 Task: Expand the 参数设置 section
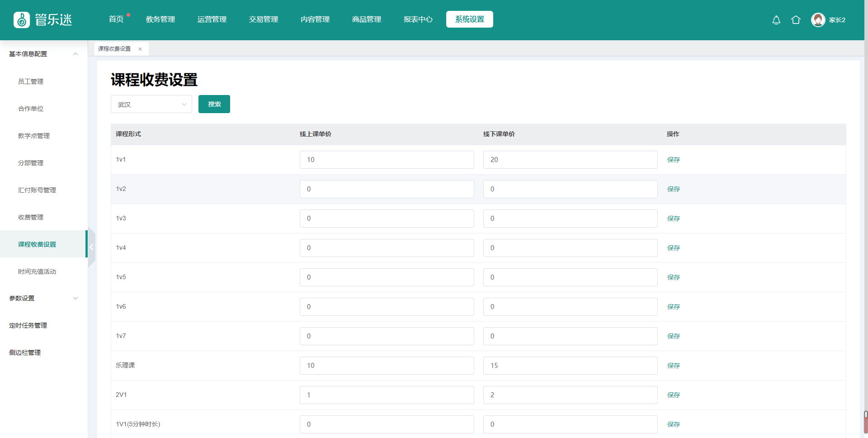(x=75, y=298)
